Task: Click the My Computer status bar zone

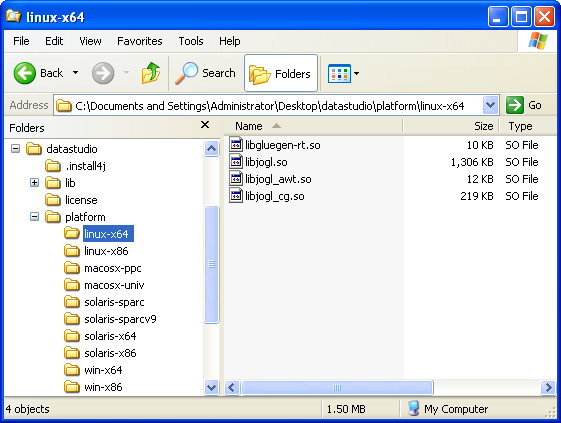Action: pos(448,409)
